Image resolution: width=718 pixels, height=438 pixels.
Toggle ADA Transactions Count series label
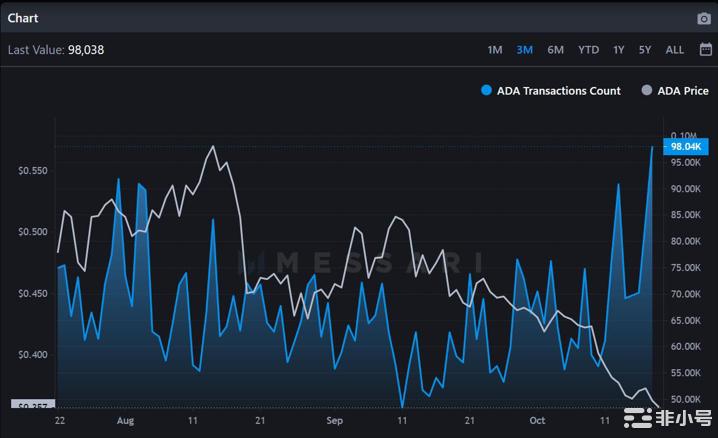point(559,91)
